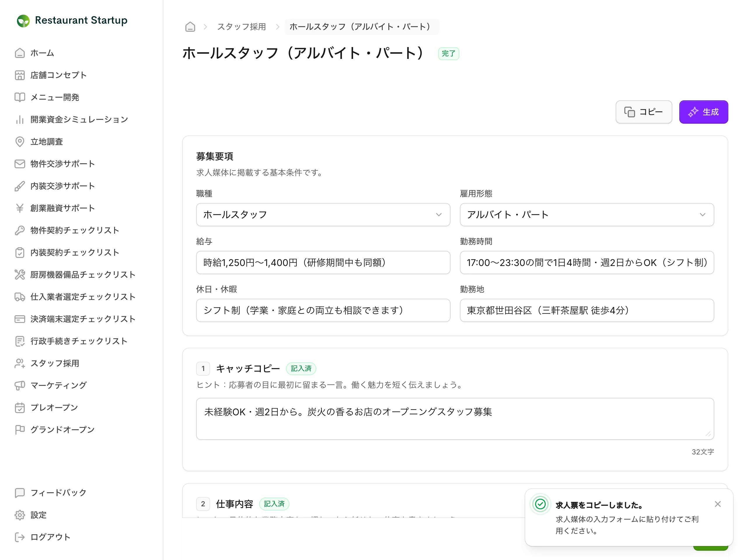Open 創業融資サポート in the sidebar
747x560 pixels.
click(62, 208)
